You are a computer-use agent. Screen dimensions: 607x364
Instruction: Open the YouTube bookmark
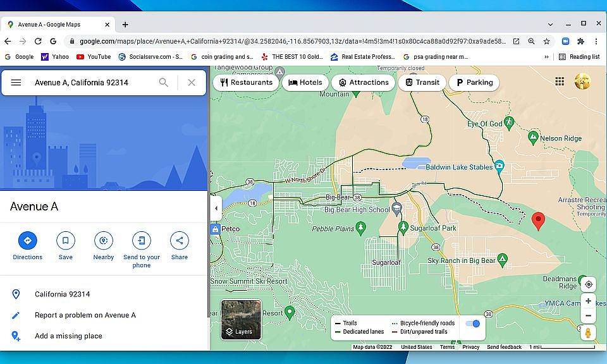point(94,56)
